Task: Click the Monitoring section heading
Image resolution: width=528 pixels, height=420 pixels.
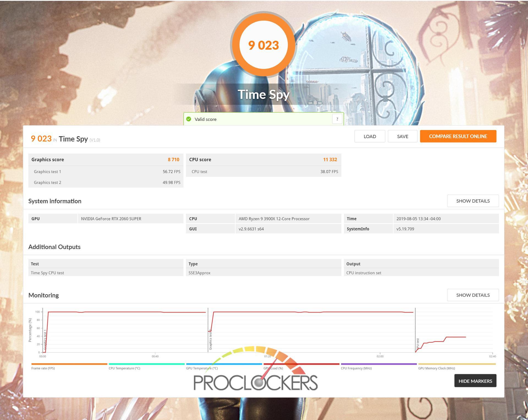Action: pyautogui.click(x=43, y=295)
